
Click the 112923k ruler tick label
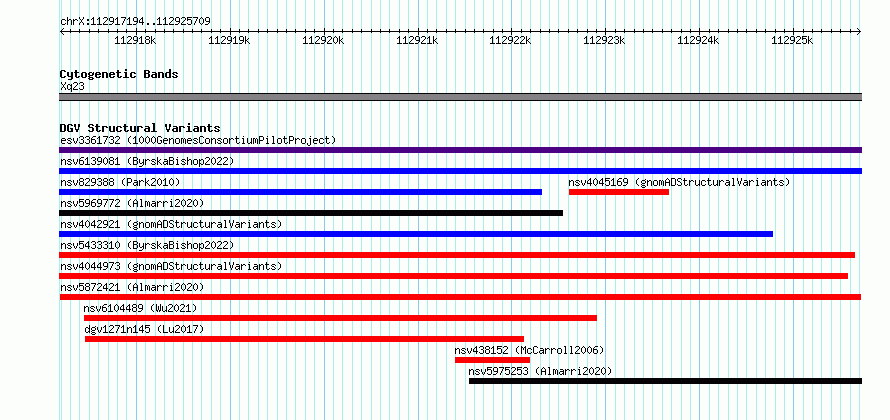604,40
